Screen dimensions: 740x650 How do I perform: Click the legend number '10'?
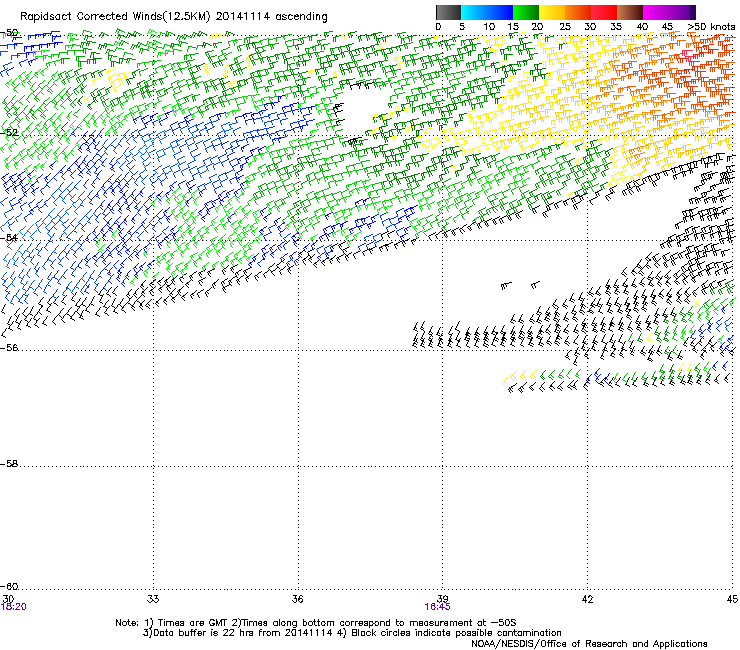489,27
